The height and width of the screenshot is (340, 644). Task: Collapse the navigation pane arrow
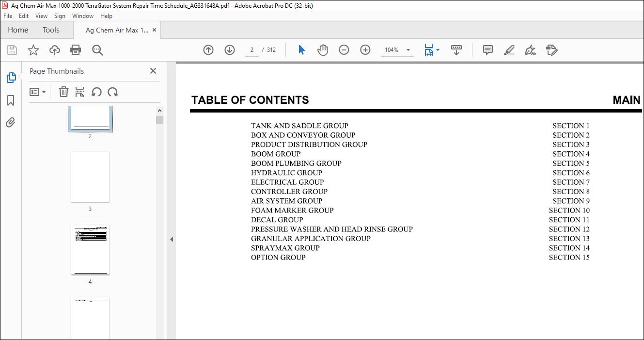[x=172, y=239]
